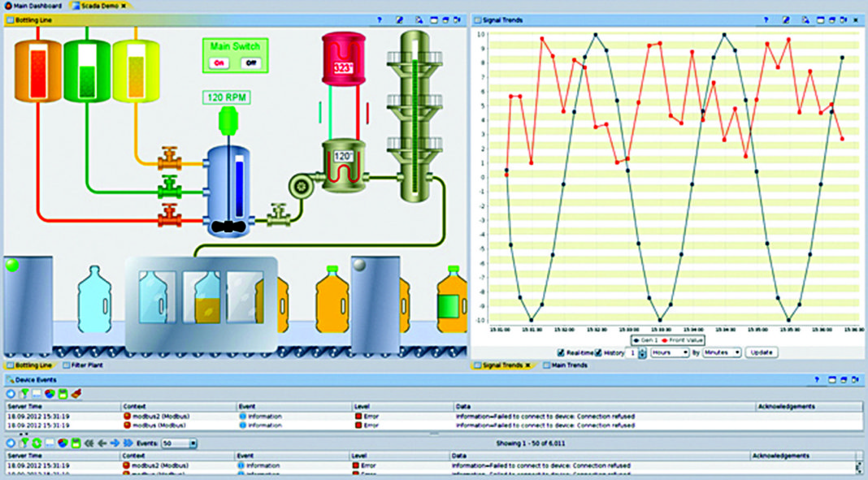This screenshot has height=480, width=868.
Task: Jump to first events page with double-left arrow
Action: [x=89, y=443]
